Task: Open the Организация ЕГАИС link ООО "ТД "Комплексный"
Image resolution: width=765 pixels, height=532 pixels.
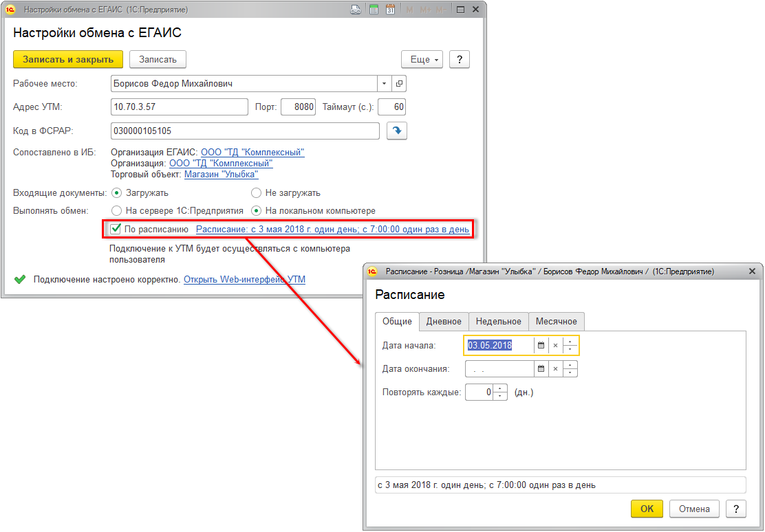Action: pyautogui.click(x=252, y=152)
